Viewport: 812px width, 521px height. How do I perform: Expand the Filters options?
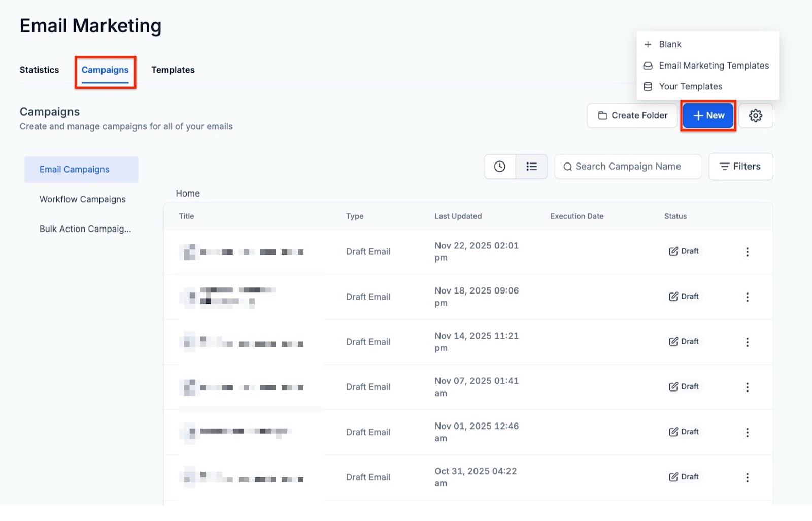740,167
